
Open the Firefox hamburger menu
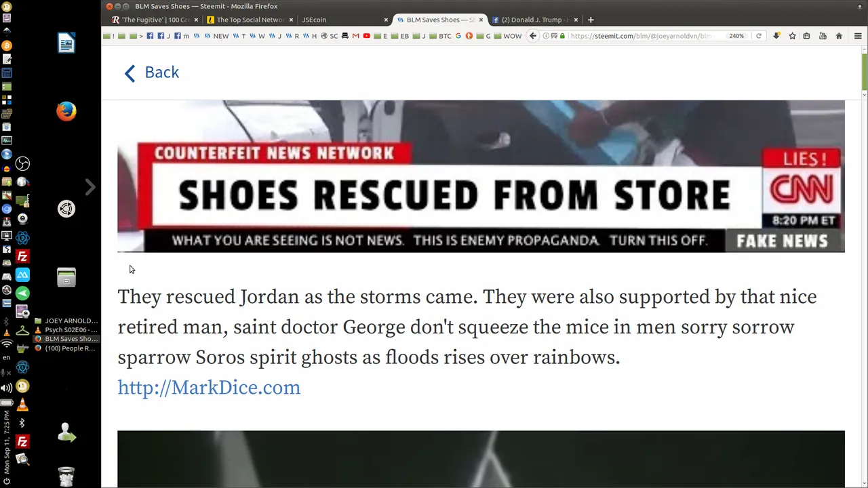[858, 36]
